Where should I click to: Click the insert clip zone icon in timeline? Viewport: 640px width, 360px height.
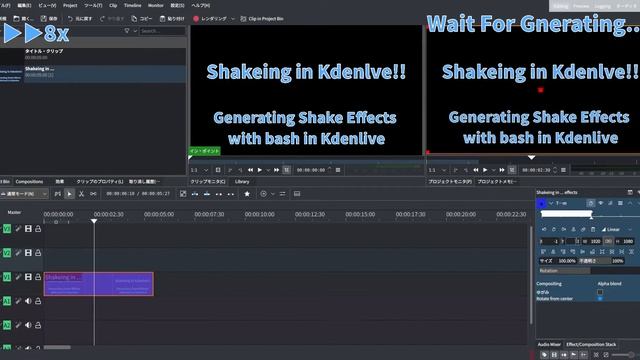point(195,194)
